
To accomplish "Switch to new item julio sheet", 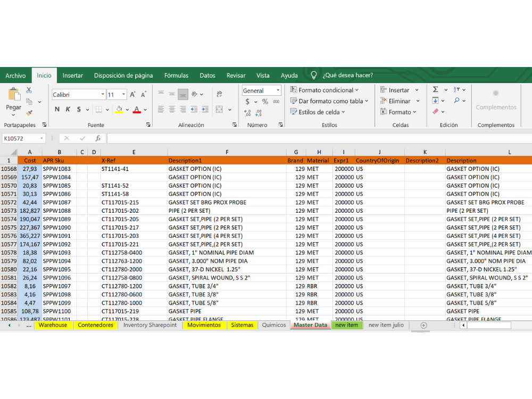I will click(x=386, y=325).
